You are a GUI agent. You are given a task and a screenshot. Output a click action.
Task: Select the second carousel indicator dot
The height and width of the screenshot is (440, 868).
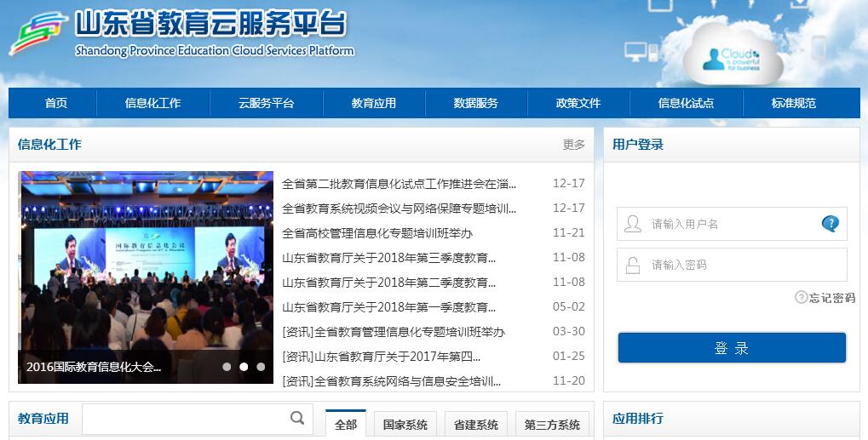244,367
